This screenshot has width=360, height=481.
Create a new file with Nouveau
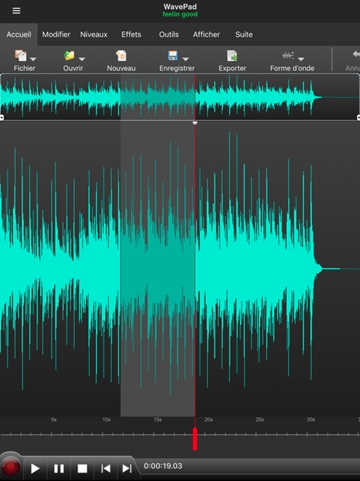coord(121,60)
